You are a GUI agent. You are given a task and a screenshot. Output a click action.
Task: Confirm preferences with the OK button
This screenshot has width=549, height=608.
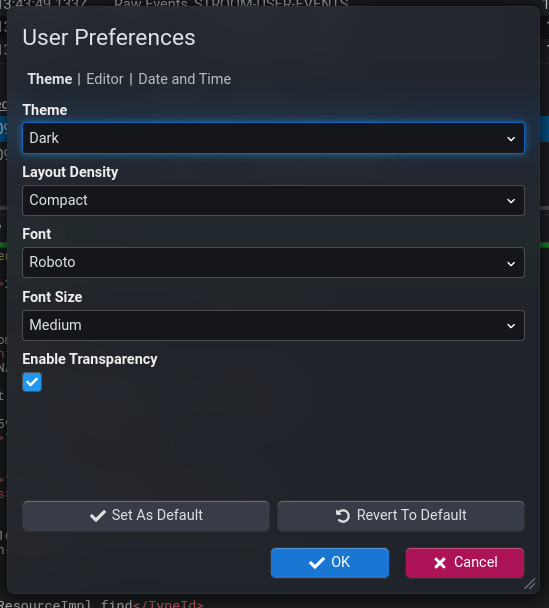click(x=330, y=563)
